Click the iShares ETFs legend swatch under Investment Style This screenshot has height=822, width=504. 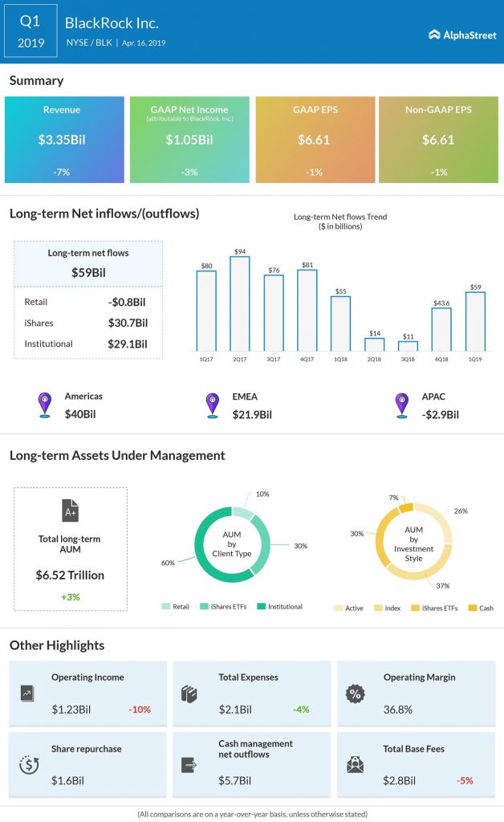point(416,608)
